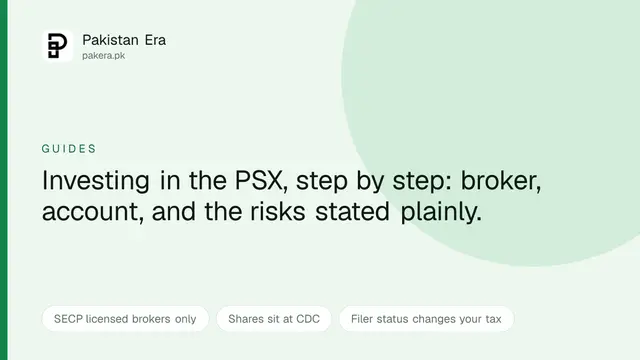Click the word Era beside the logo
640x360 pixels.
(155, 40)
